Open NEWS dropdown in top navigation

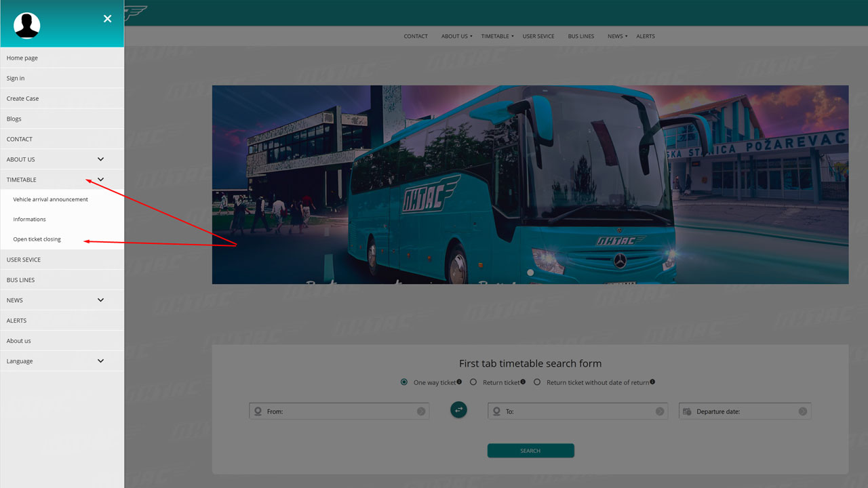tap(617, 37)
